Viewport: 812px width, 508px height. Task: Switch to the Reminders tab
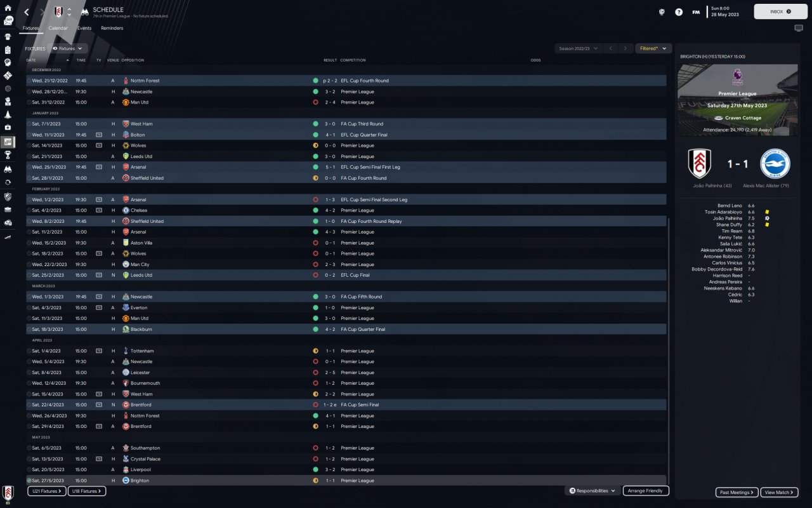(x=112, y=28)
